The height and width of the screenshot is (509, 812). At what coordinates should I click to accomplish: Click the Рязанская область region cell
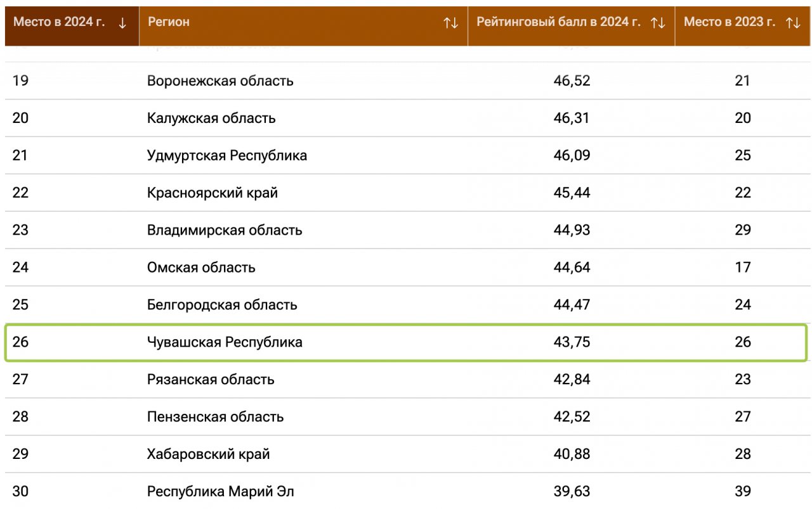coord(211,380)
